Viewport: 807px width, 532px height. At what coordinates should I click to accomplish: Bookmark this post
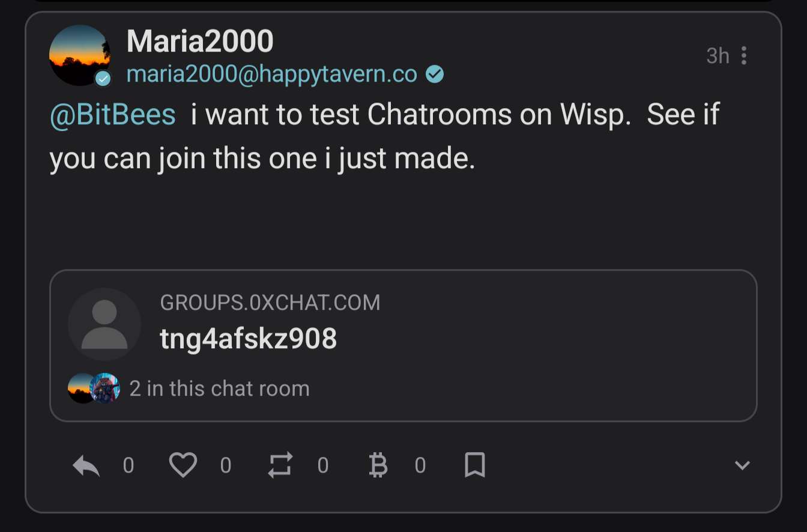coord(474,465)
